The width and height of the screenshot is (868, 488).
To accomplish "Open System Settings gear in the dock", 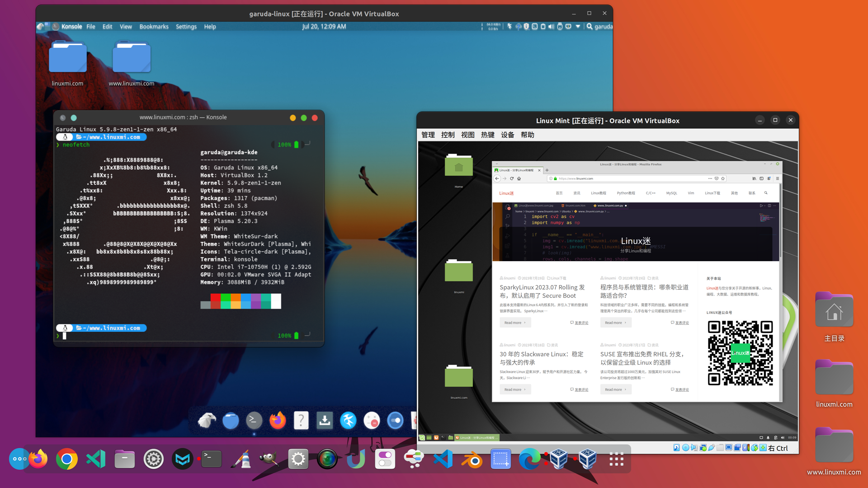I will tap(298, 460).
